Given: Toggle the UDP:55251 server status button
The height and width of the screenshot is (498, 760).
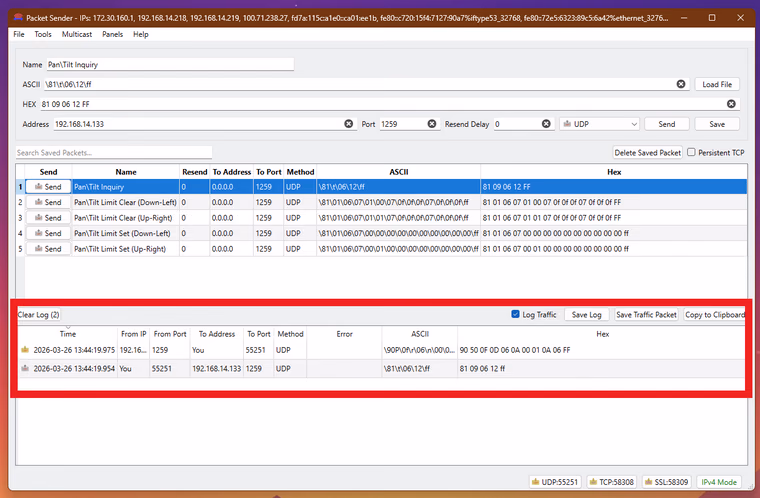Looking at the screenshot, I should pyautogui.click(x=555, y=482).
